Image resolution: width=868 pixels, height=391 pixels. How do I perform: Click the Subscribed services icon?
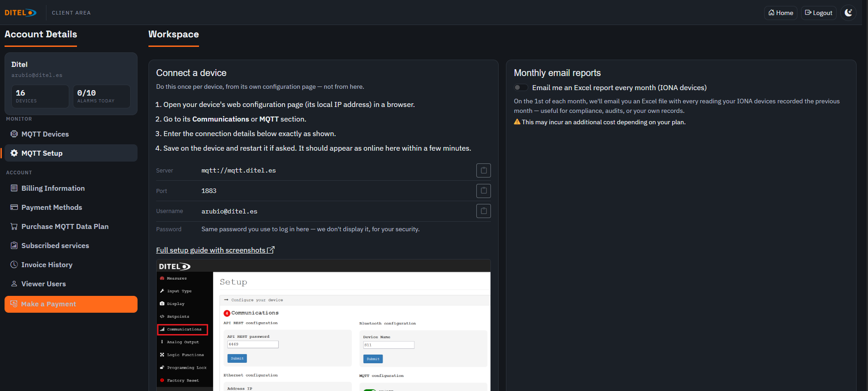(x=14, y=245)
